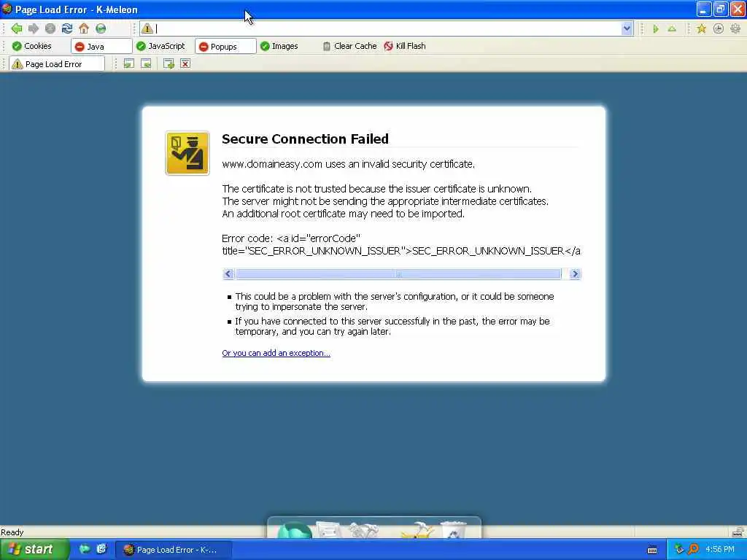
Task: Open History with the clock icon
Action: tap(719, 29)
